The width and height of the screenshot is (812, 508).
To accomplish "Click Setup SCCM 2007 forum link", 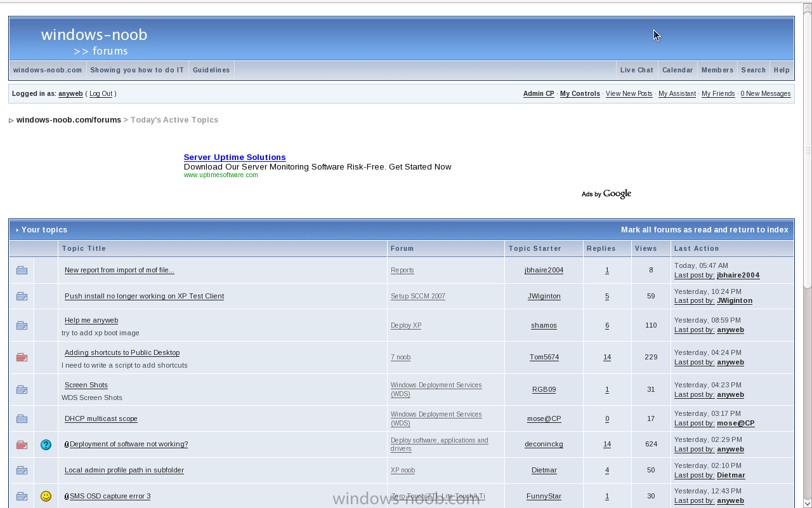I will (x=418, y=297).
